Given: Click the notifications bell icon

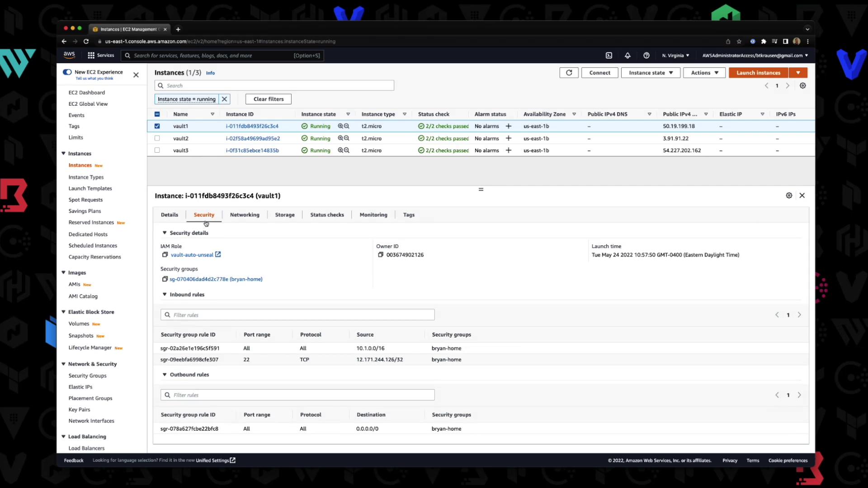Looking at the screenshot, I should [627, 56].
